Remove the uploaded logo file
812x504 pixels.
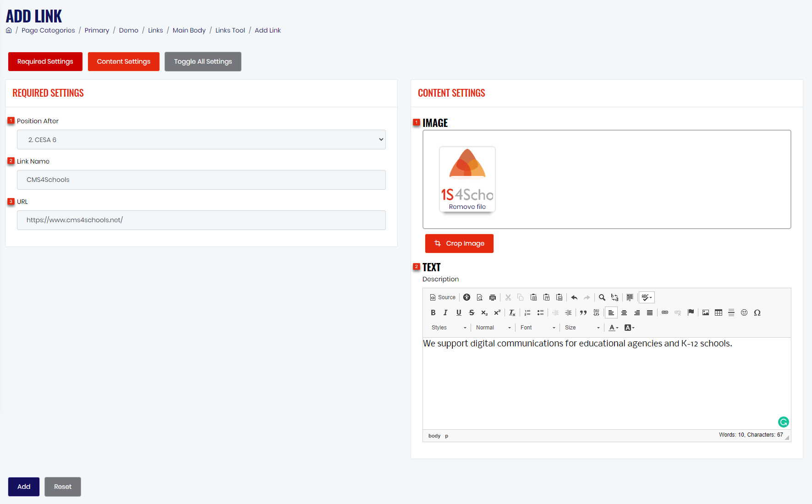coord(467,207)
